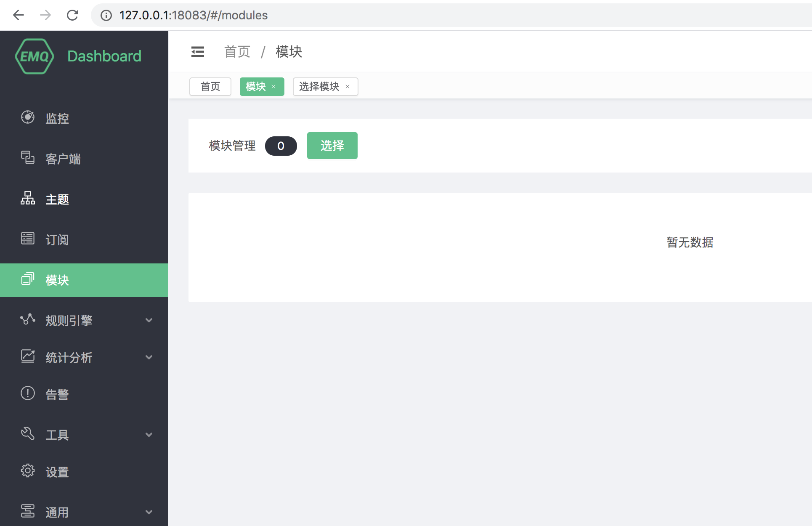Close the 模块 tab
The width and height of the screenshot is (812, 526).
273,87
